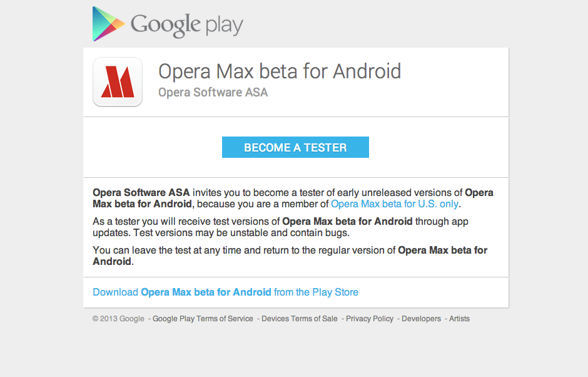Viewport: 588px width, 377px height.
Task: Open the Opera Max beta for U.S. only link
Action: (394, 204)
